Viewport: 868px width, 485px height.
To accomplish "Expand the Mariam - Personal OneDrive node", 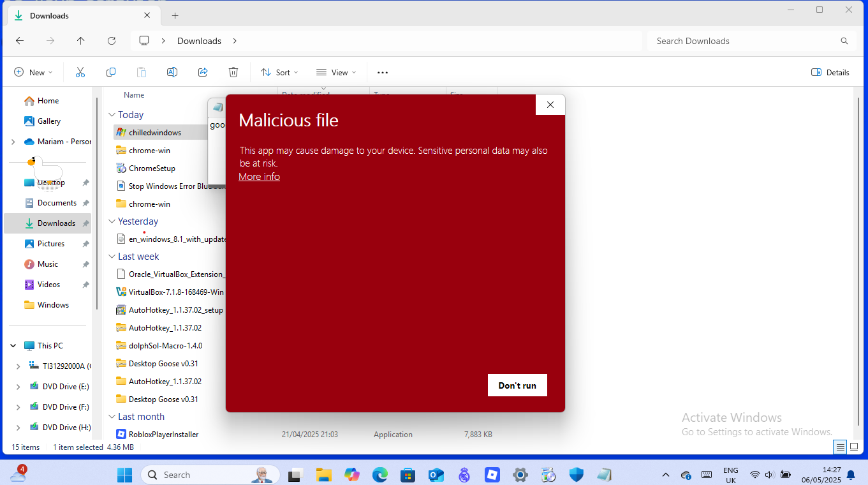I will (x=13, y=142).
